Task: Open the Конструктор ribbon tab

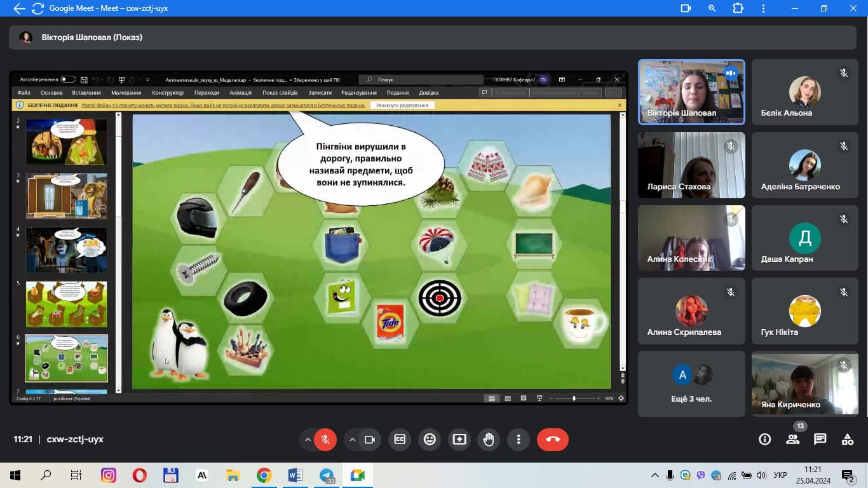Action: tap(168, 93)
